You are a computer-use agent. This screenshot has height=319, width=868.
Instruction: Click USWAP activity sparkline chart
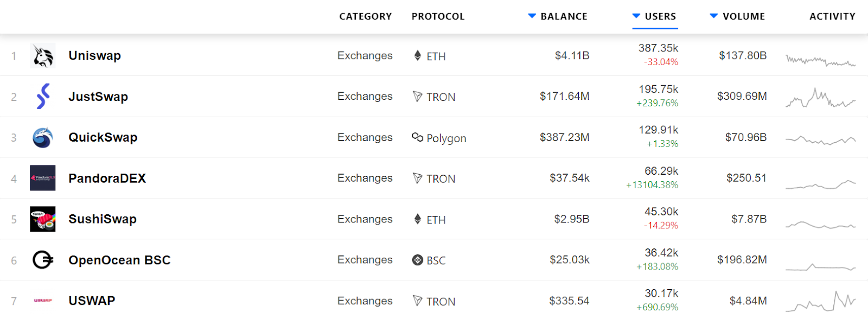click(x=820, y=301)
